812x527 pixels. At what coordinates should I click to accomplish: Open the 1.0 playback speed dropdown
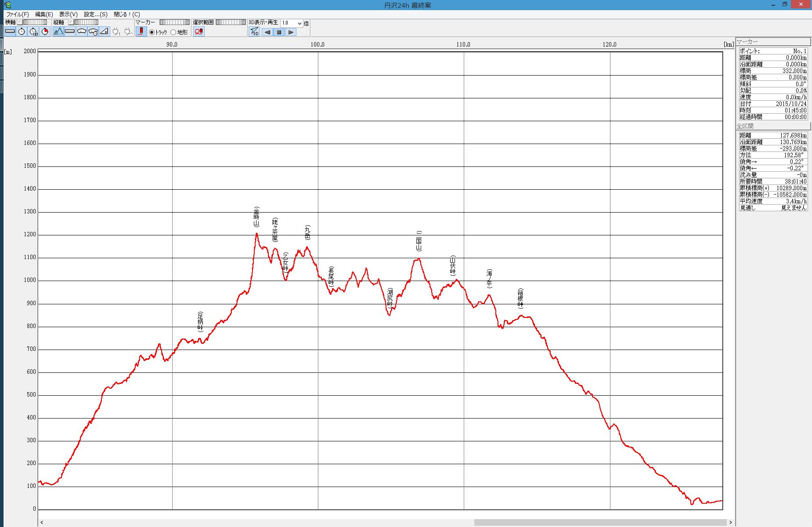click(300, 23)
